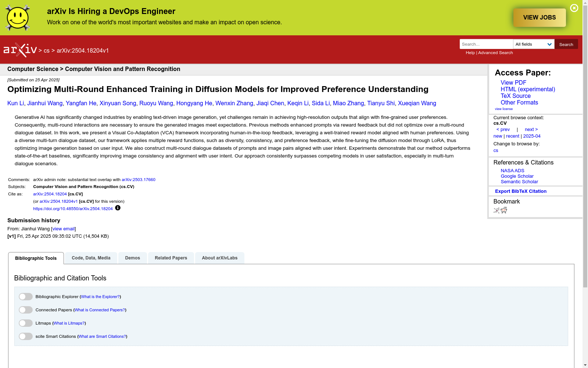The width and height of the screenshot is (588, 368).
Task: Switch to About arXivLabs tab
Action: (220, 258)
